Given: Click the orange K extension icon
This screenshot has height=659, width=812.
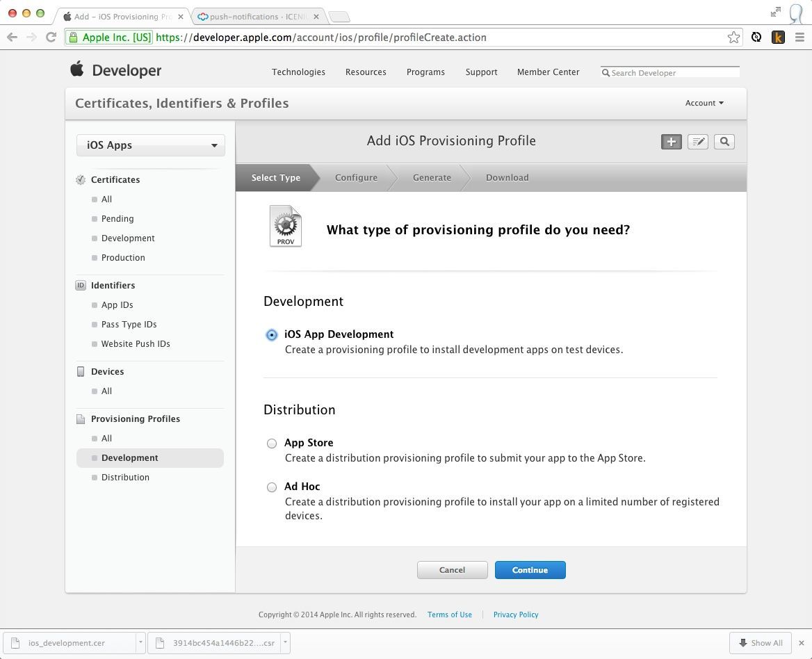Looking at the screenshot, I should click(x=778, y=38).
